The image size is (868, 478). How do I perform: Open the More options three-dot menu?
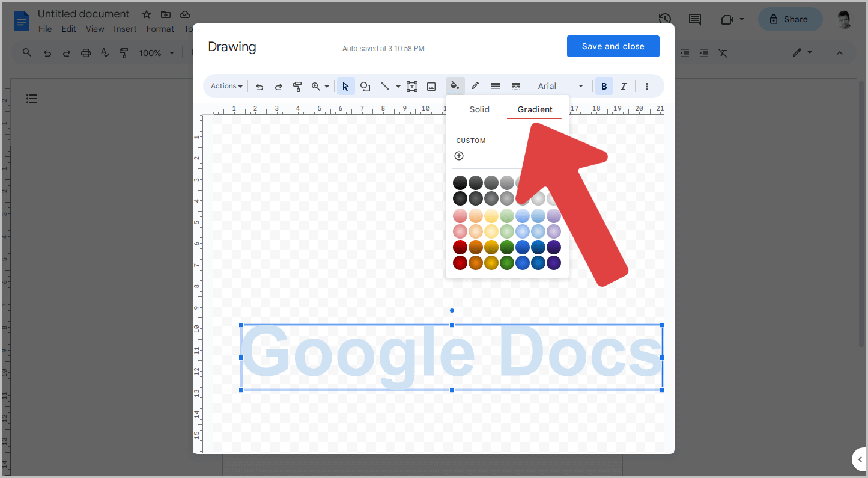tap(647, 87)
